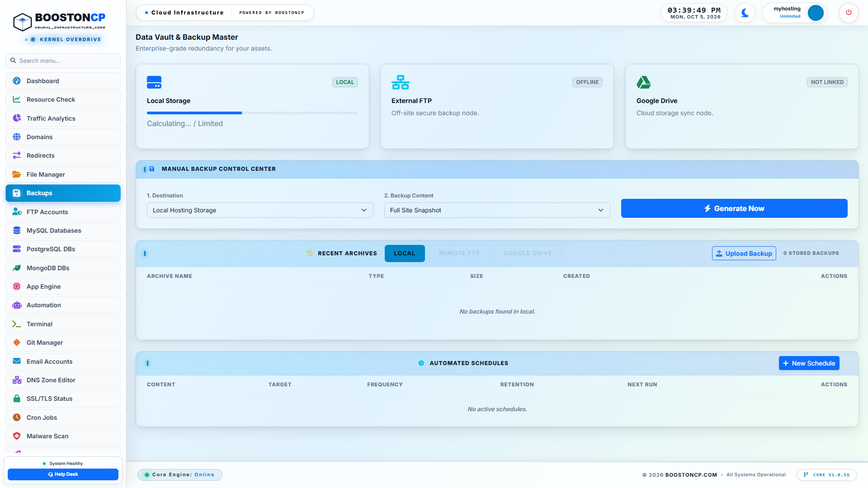868x488 pixels.
Task: Open PostgreSQL DBs menu item
Action: pos(63,249)
